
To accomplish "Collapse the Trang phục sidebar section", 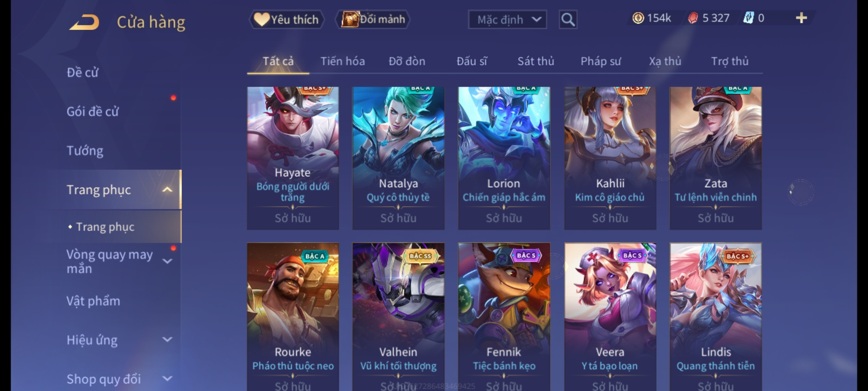I will click(x=167, y=189).
